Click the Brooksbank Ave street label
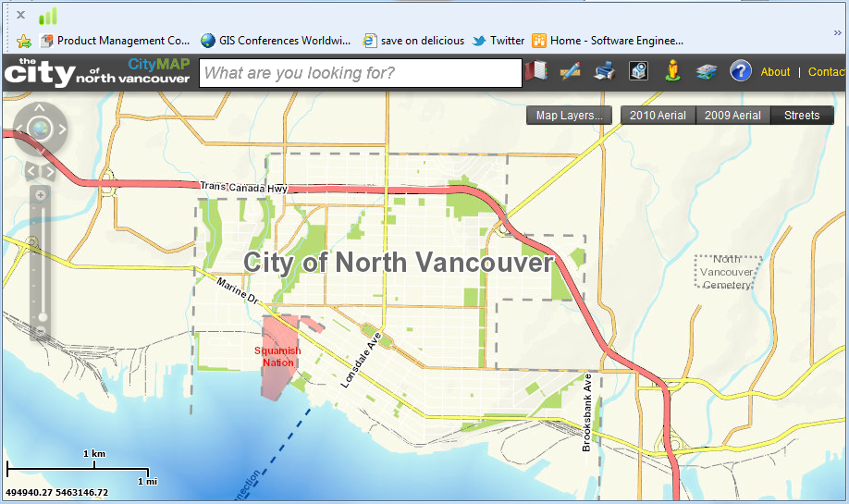849x504 pixels. tap(587, 412)
